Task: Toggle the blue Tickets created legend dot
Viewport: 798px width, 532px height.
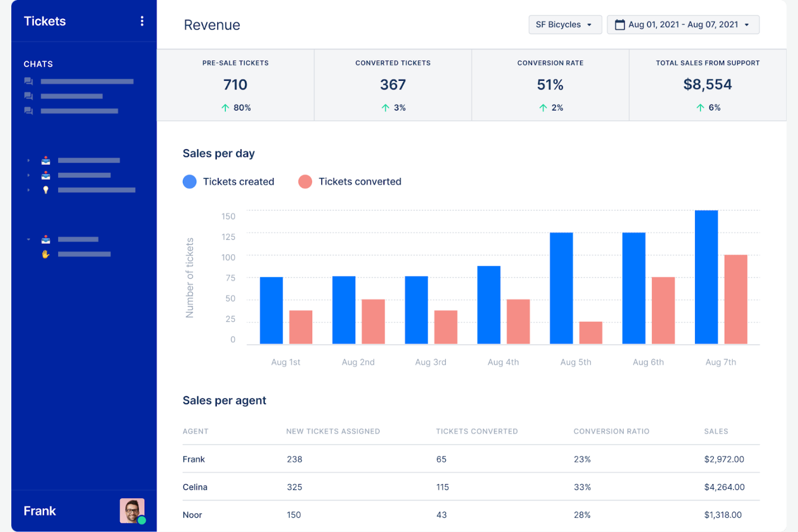Action: tap(190, 182)
